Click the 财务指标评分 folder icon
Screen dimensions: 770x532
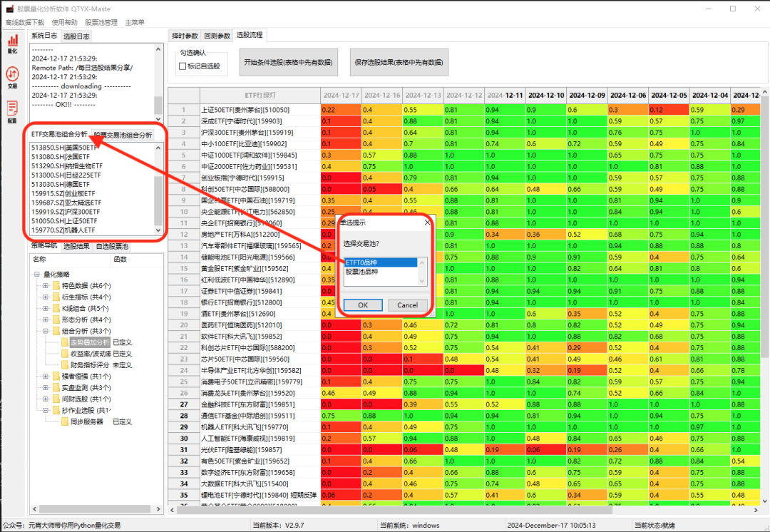[x=65, y=364]
